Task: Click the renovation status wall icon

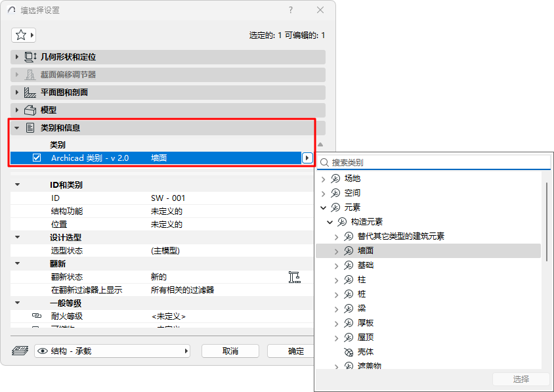Action: (x=294, y=277)
